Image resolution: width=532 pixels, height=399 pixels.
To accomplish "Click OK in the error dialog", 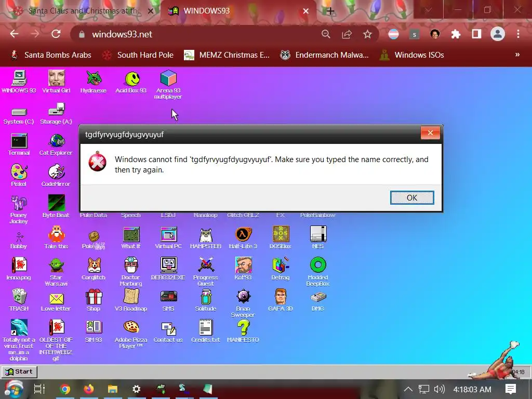I will [x=412, y=198].
